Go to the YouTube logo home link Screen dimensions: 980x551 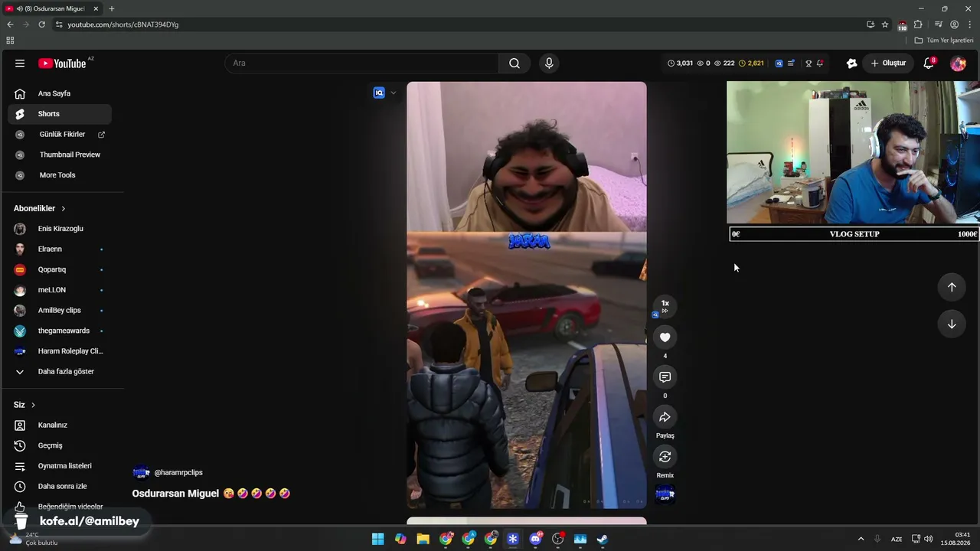(x=62, y=64)
